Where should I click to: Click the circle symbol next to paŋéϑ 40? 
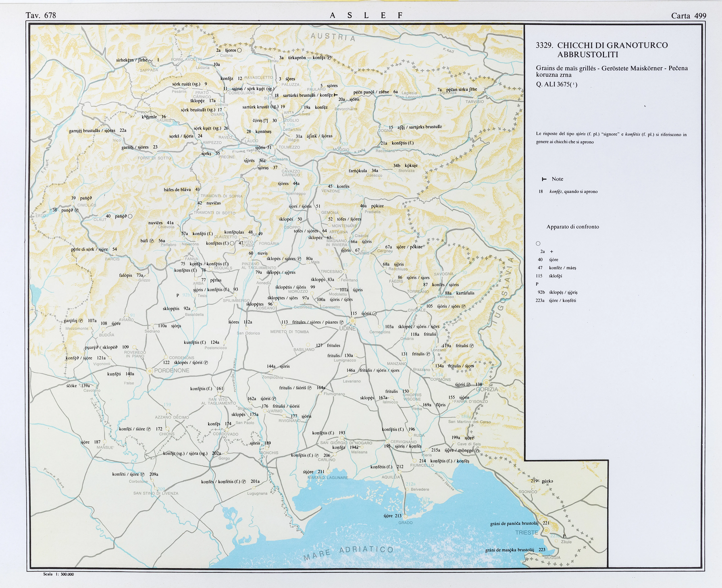130,216
